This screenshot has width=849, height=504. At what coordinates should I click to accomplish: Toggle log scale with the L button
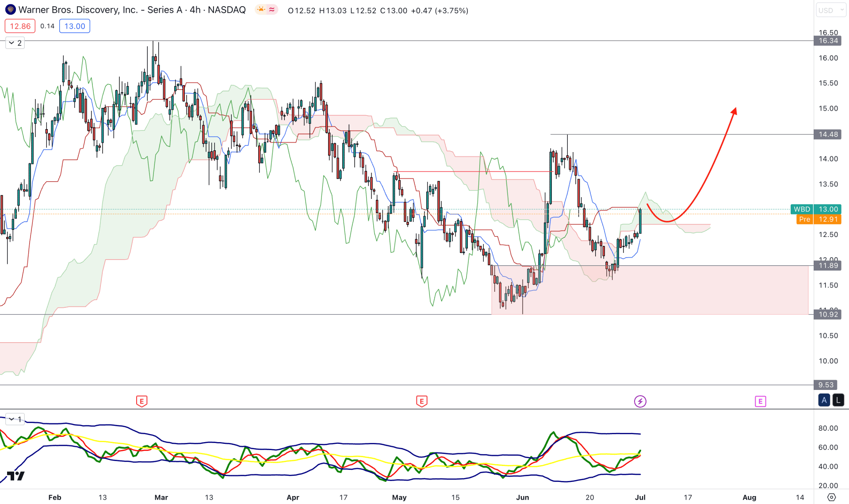838,400
